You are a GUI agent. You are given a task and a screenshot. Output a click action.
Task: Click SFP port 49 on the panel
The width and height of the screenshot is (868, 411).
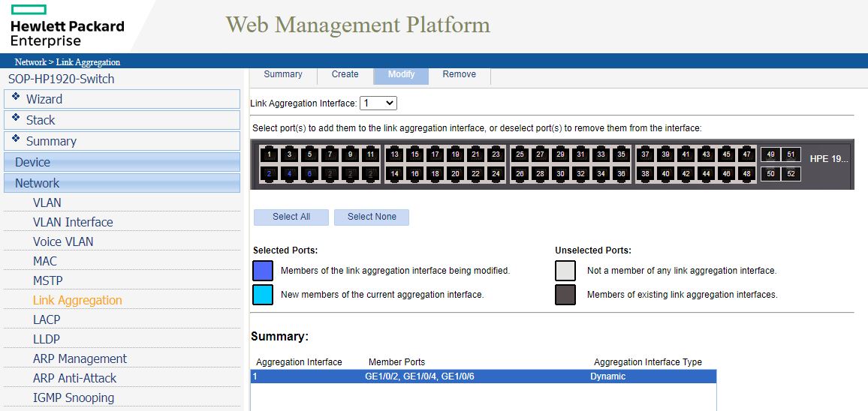pos(770,155)
